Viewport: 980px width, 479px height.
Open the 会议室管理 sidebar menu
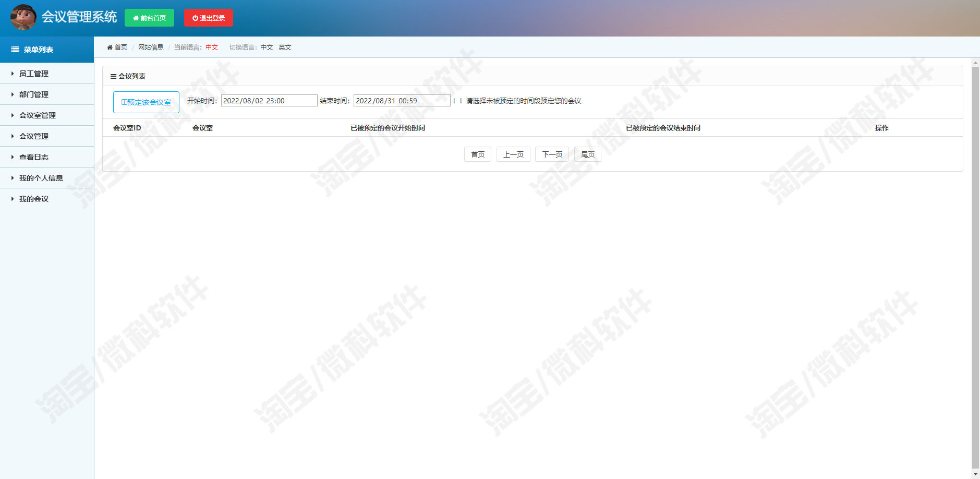coord(47,115)
